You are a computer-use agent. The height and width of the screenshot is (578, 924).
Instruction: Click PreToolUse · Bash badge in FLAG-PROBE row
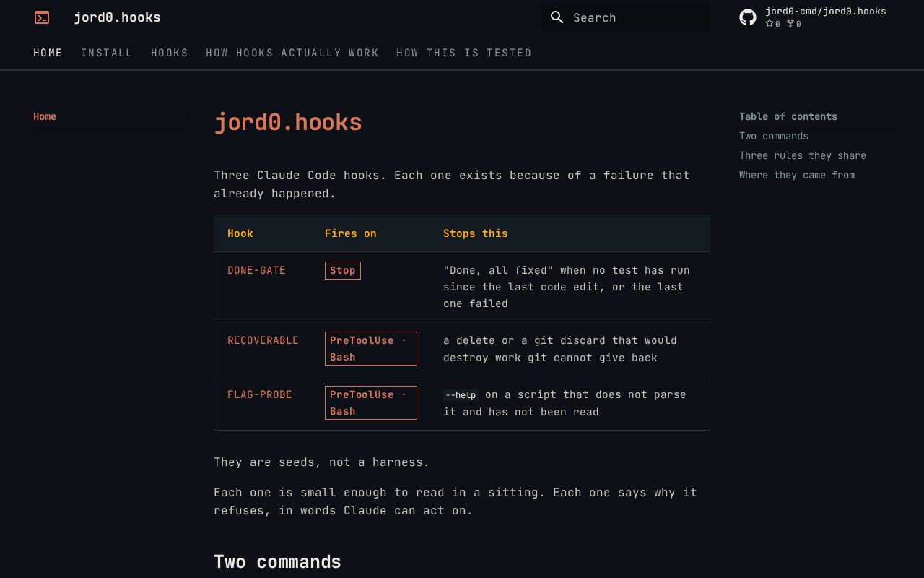371,403
